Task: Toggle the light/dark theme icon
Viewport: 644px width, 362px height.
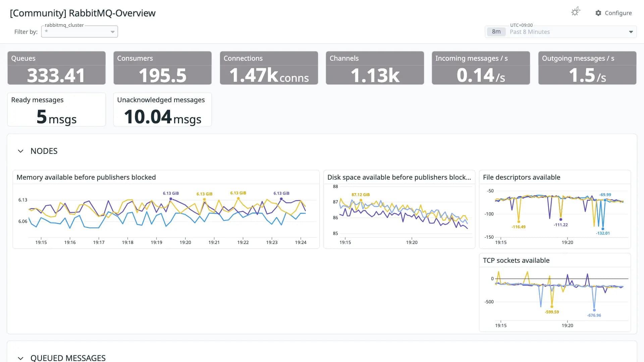Action: [x=576, y=12]
